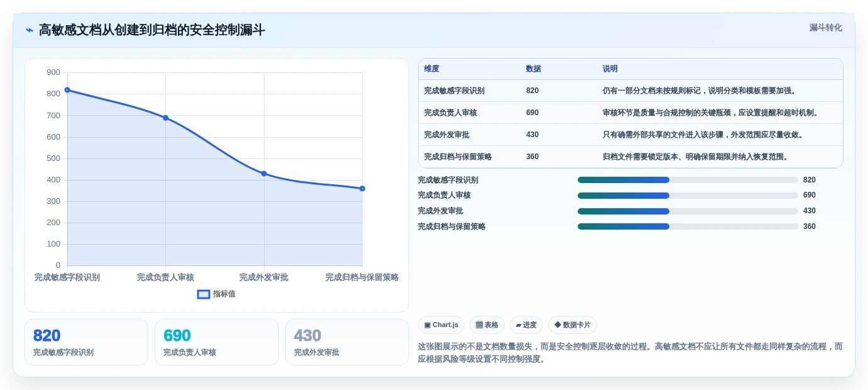The image size is (868, 390).
Task: Click the 完成归档与保留策略 progress bar
Action: [688, 226]
